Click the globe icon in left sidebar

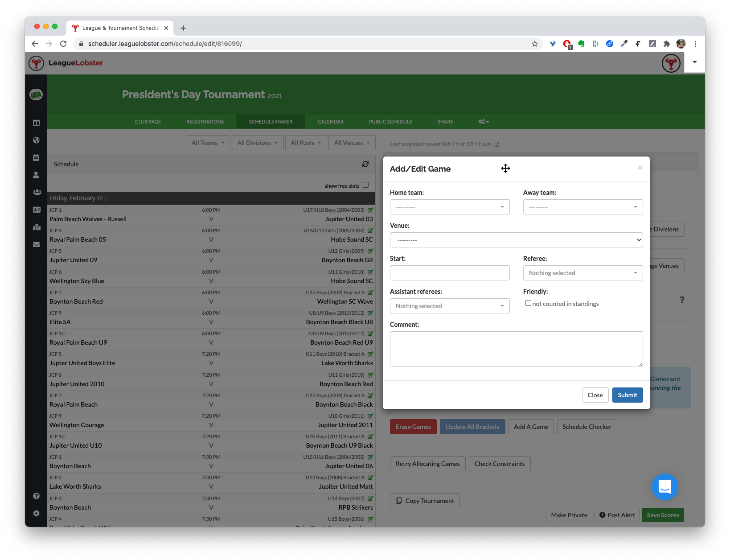tap(36, 140)
